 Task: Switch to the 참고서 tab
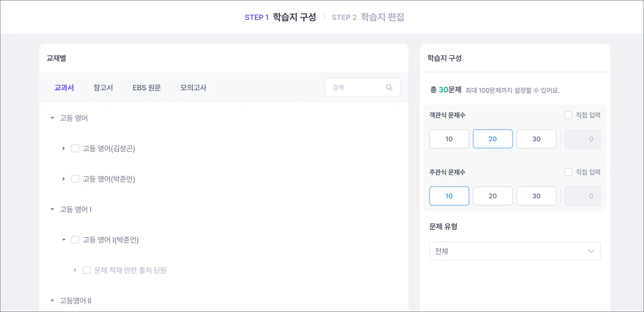(103, 88)
